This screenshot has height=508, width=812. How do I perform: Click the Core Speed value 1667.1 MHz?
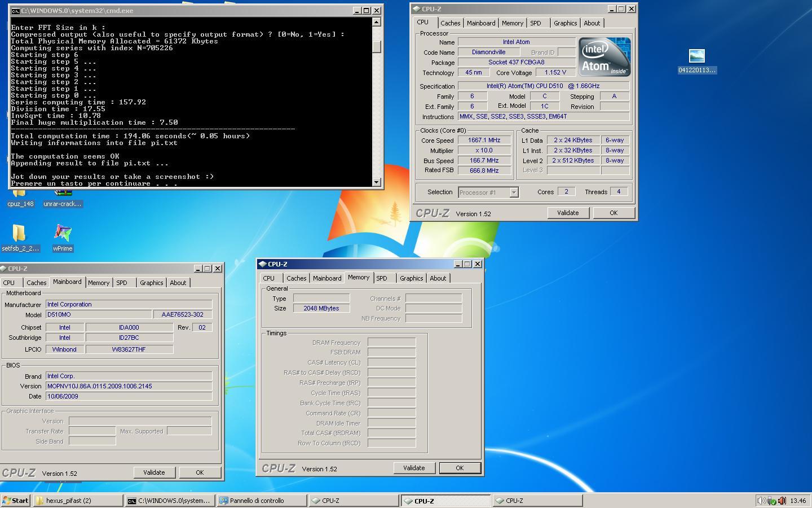pos(484,141)
